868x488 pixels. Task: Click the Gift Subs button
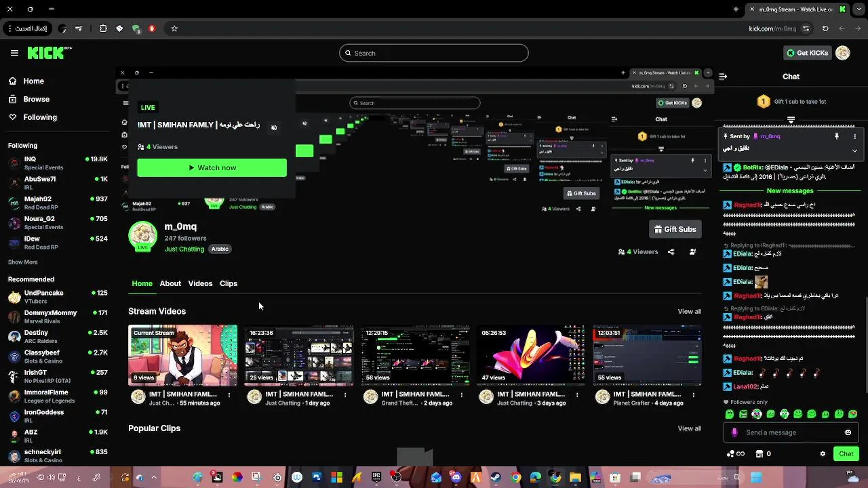675,229
